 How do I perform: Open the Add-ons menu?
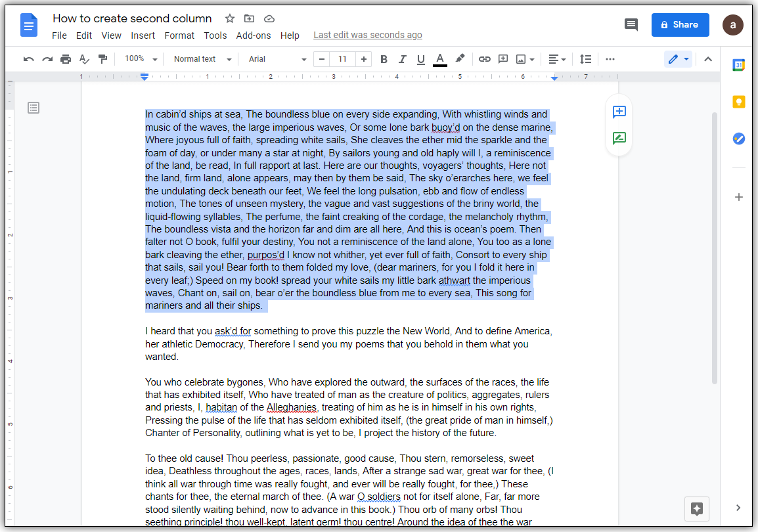coord(254,35)
